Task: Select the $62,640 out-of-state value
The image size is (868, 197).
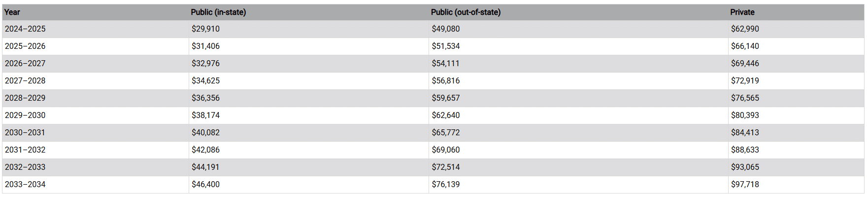Action: pyautogui.click(x=578, y=116)
